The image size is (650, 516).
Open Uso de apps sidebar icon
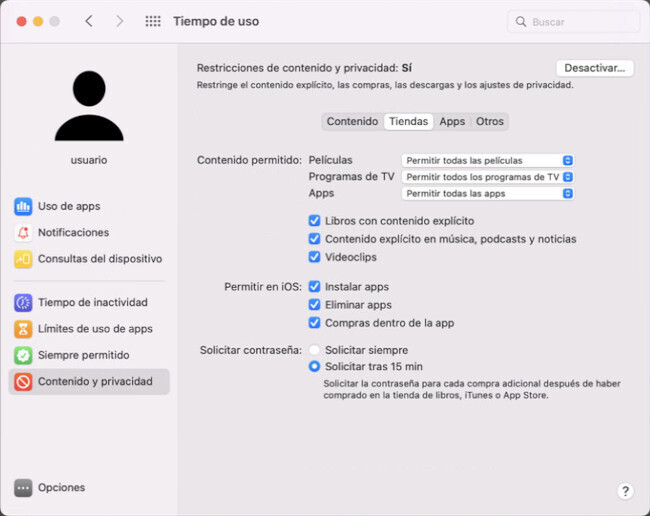pyautogui.click(x=23, y=207)
